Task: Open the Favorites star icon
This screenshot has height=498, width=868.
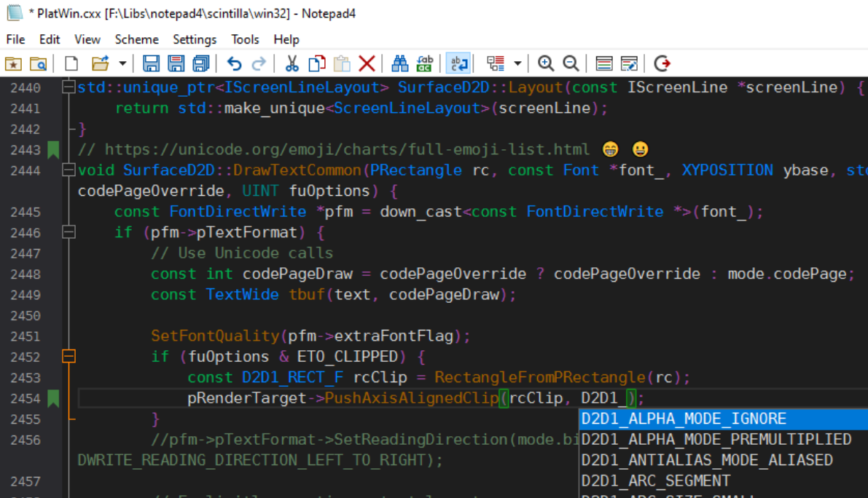Action: tap(12, 63)
